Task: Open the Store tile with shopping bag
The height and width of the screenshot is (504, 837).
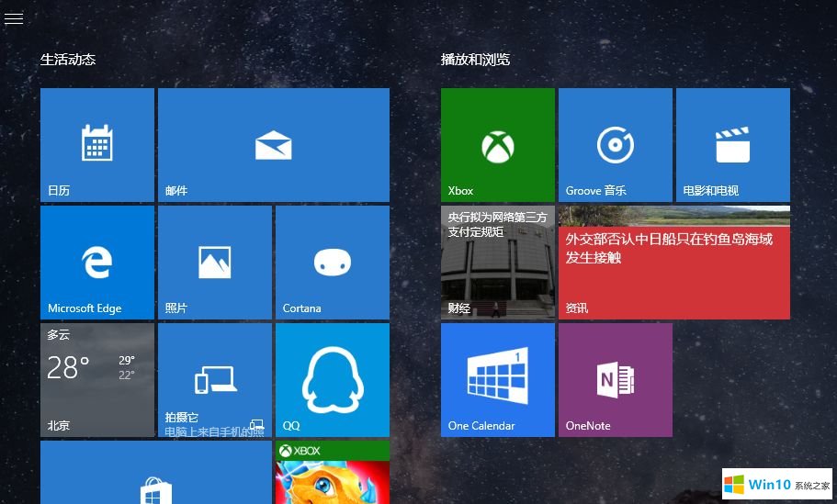Action: pyautogui.click(x=156, y=473)
